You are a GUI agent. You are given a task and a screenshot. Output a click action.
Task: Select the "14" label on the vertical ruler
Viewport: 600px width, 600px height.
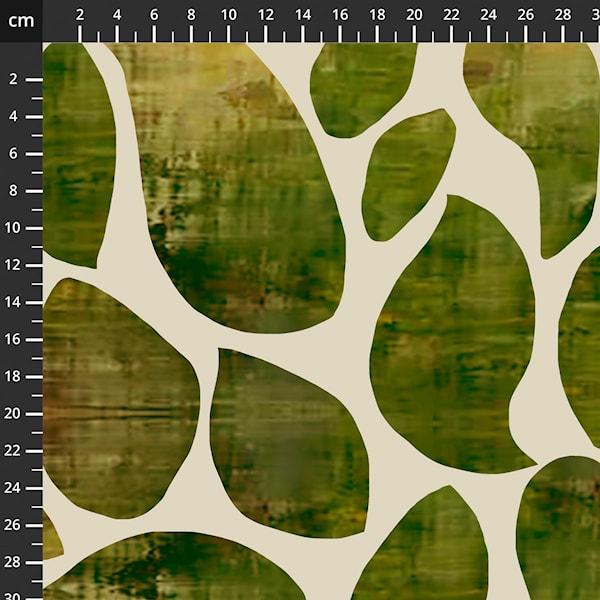point(12,302)
